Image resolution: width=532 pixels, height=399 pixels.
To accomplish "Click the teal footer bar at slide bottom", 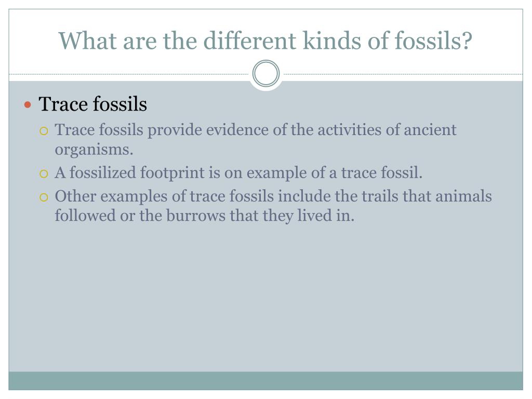I will [x=265, y=381].
